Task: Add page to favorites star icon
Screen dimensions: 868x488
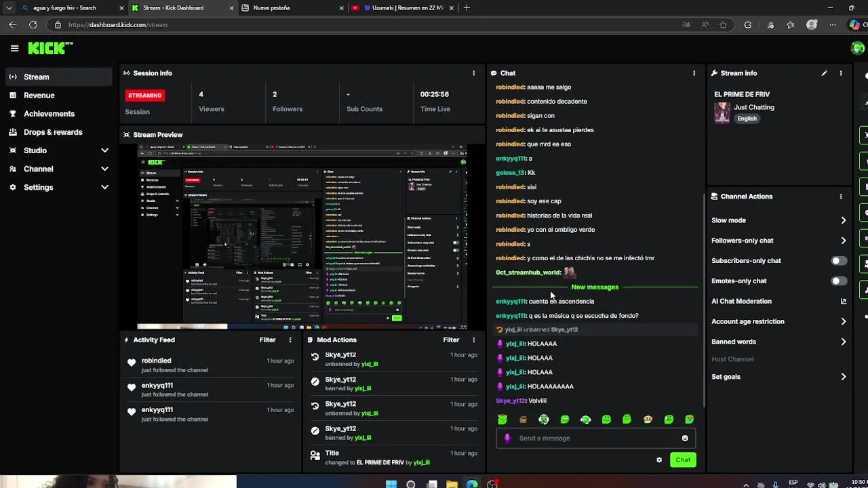Action: pos(724,25)
